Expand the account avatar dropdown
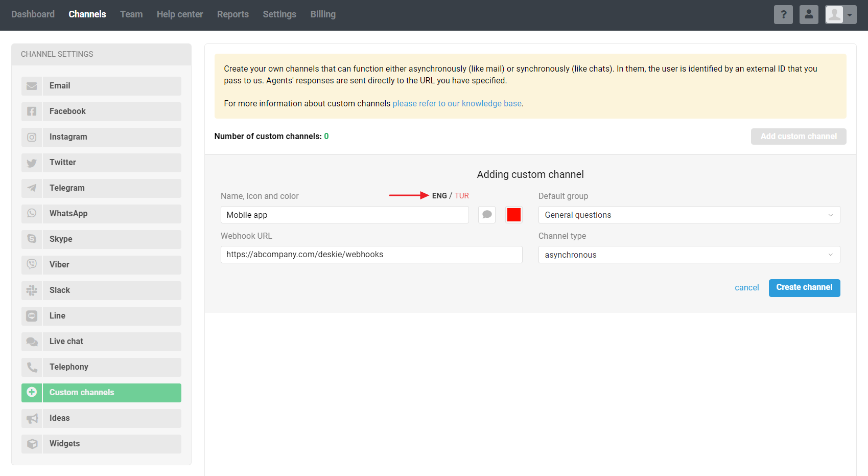Viewport: 868px width, 476px height. coord(841,15)
